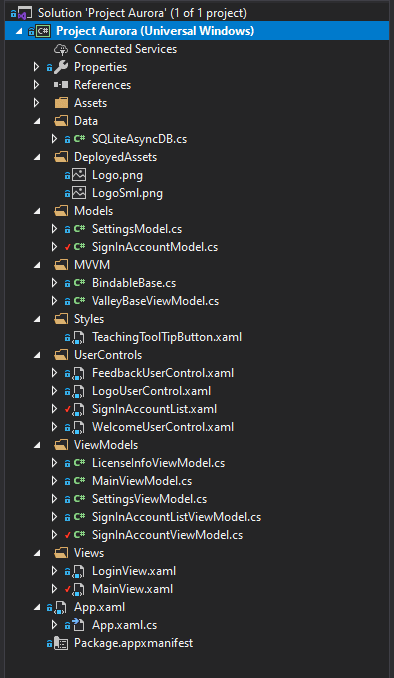Viewport: 394px width, 678px height.
Task: Expand the Properties node
Action: pyautogui.click(x=36, y=67)
